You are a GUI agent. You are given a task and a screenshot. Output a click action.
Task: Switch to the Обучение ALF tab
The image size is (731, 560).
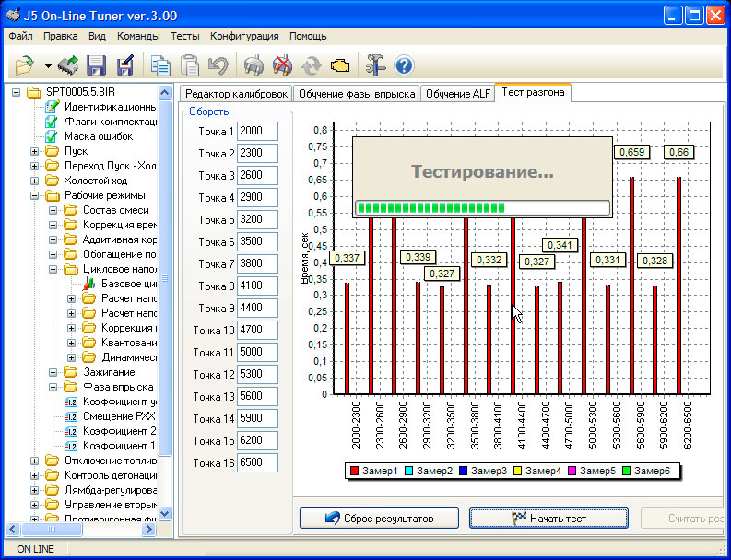(457, 94)
